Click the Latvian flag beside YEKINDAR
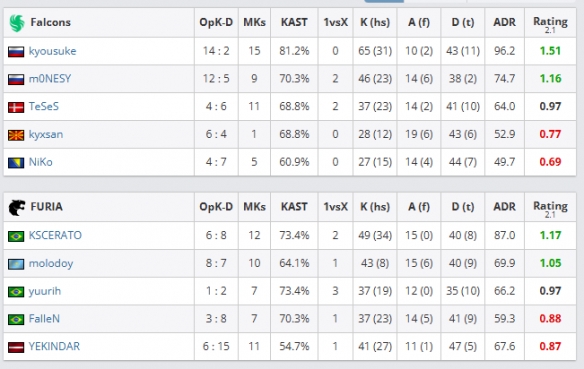This screenshot has height=369, width=584. [x=16, y=347]
